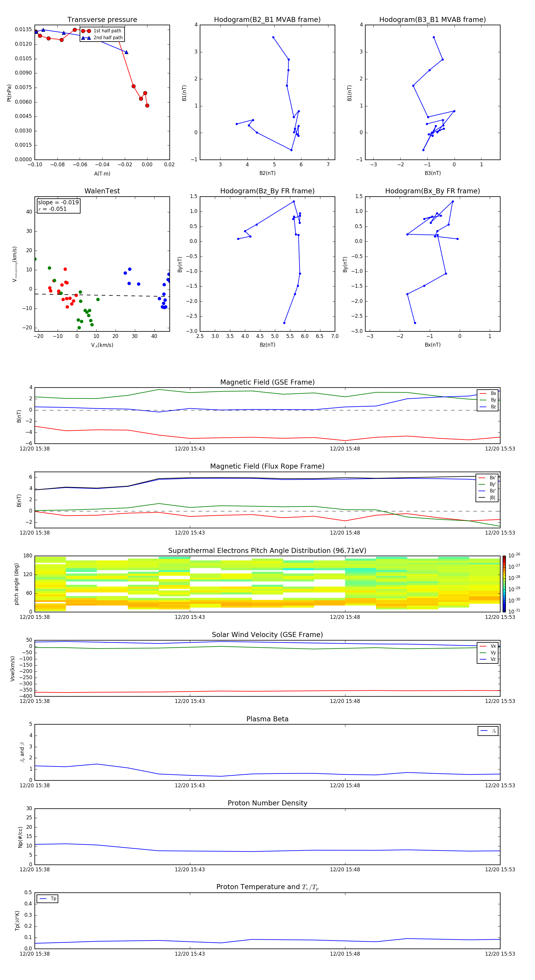
Task: Click the "WalenTest" plot title
Action: pyautogui.click(x=102, y=191)
